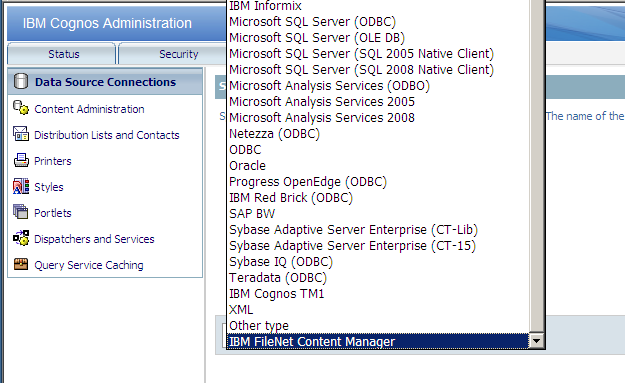Click the Printers icon in sidebar
The height and width of the screenshot is (383, 625).
click(21, 160)
